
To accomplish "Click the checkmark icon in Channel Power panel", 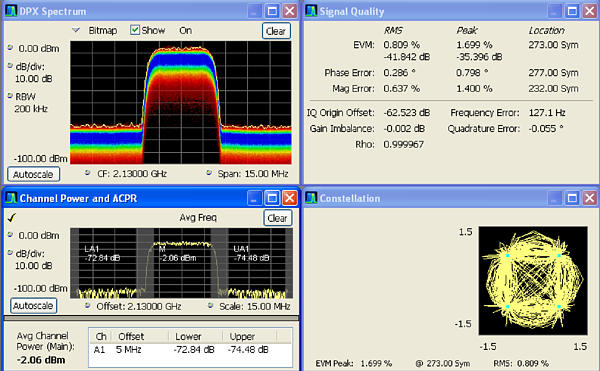I will pyautogui.click(x=12, y=218).
